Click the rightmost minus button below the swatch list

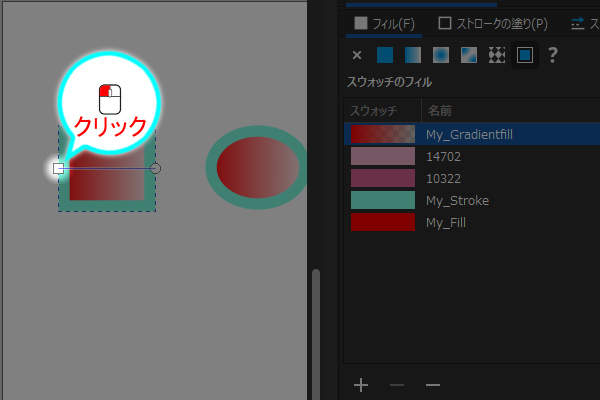pyautogui.click(x=433, y=385)
